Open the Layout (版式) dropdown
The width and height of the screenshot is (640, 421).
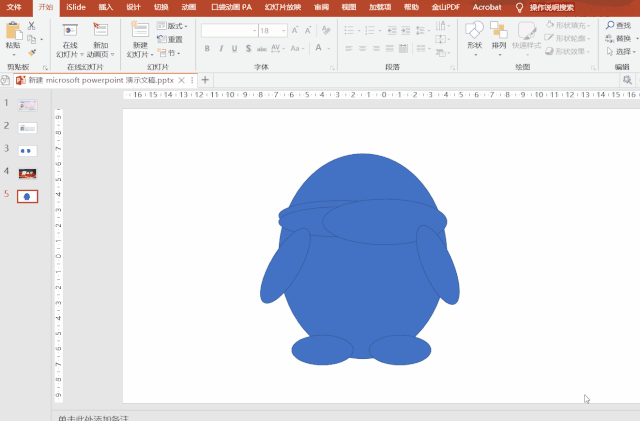coord(172,26)
